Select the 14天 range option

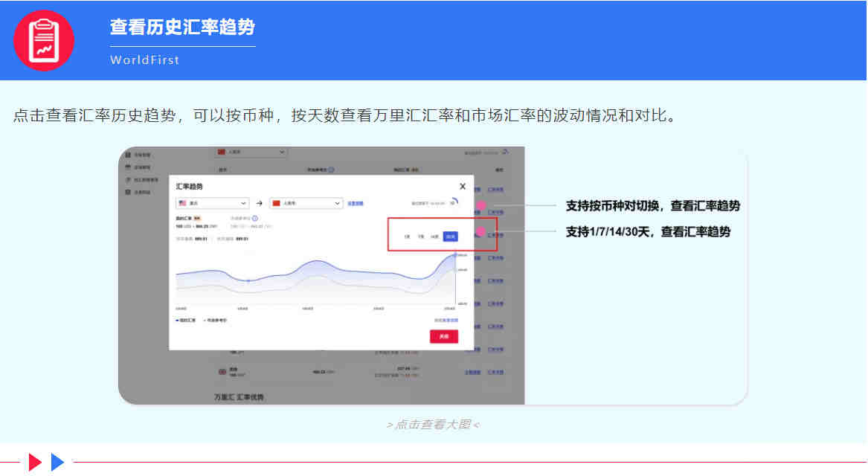434,237
